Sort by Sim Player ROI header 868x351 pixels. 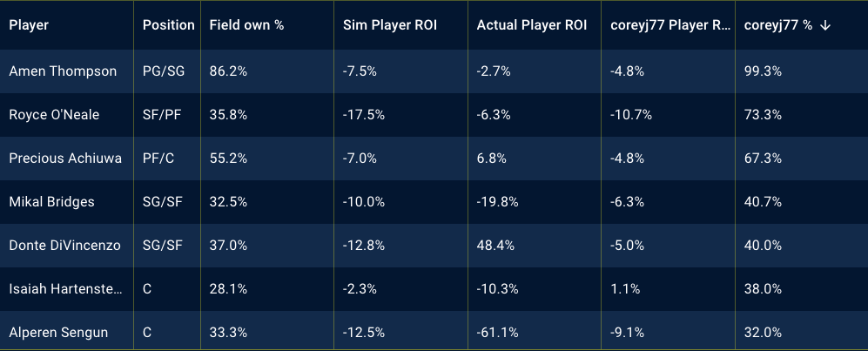(389, 25)
